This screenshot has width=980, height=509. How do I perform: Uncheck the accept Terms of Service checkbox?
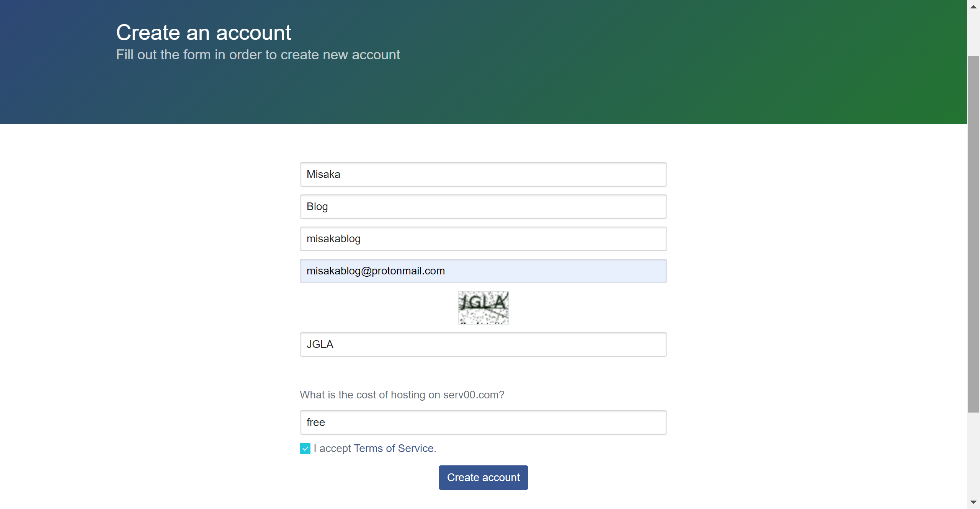click(x=305, y=449)
